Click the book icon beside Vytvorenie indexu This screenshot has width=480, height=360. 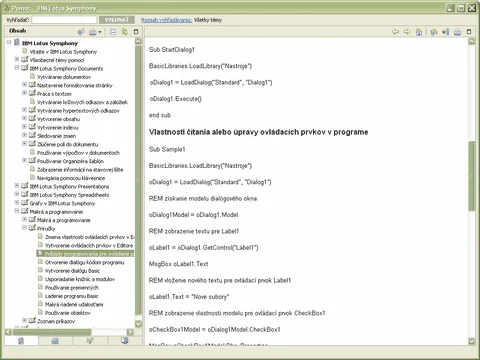tap(32, 127)
